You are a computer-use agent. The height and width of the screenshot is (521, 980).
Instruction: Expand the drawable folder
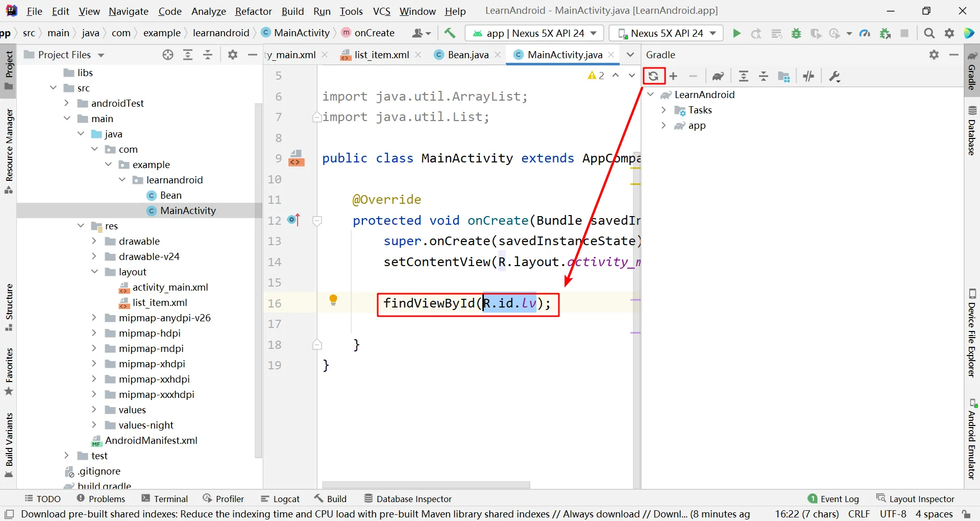[94, 241]
